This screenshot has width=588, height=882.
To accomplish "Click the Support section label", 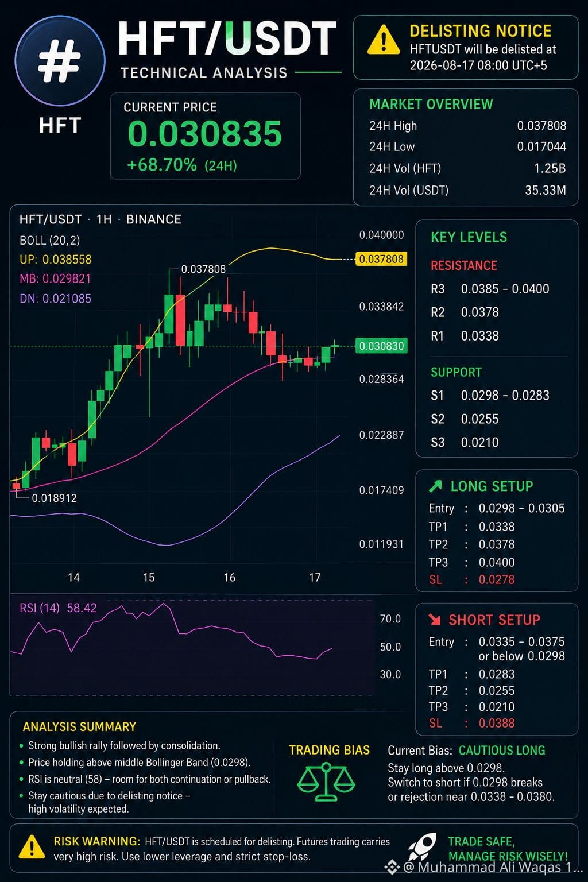I will coord(456,372).
